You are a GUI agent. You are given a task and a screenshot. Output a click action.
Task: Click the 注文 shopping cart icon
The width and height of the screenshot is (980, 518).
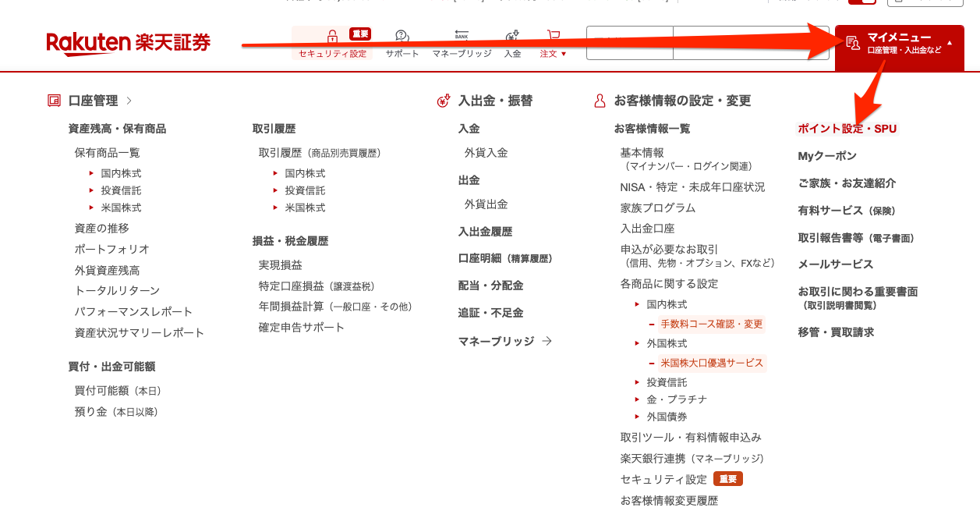point(552,34)
